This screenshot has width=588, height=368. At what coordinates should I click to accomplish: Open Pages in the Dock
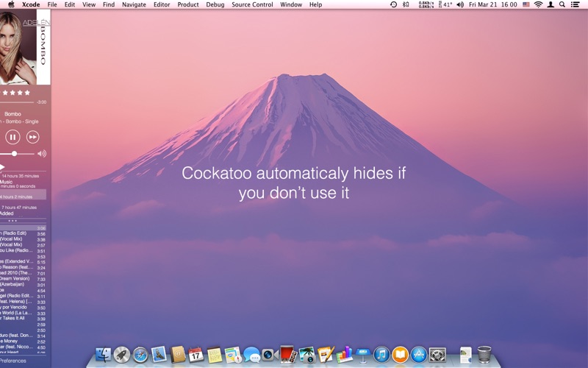326,354
